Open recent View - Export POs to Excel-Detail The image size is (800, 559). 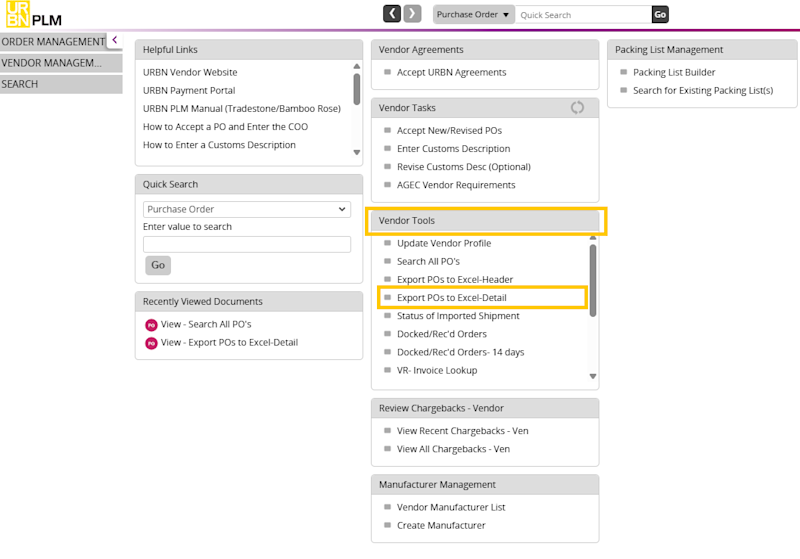point(230,343)
